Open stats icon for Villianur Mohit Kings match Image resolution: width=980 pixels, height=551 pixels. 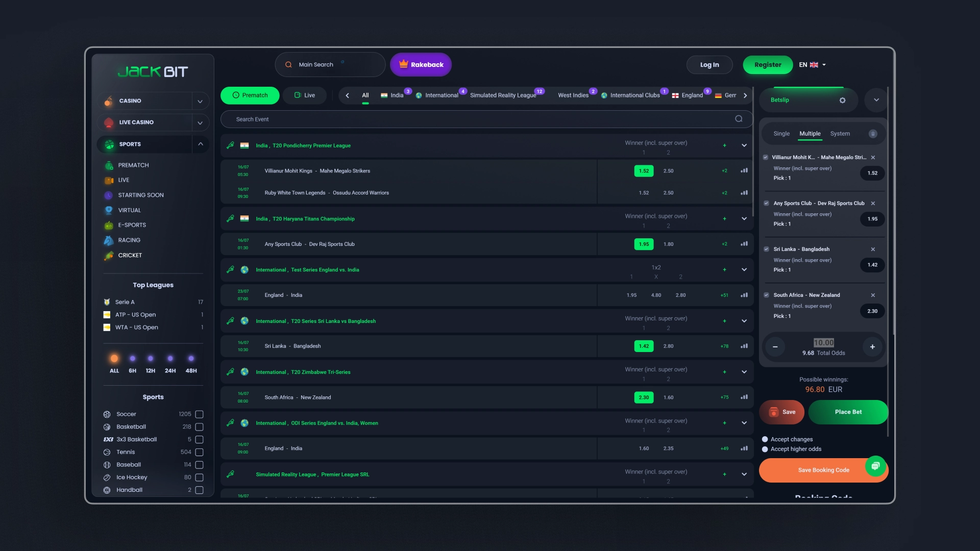point(744,171)
